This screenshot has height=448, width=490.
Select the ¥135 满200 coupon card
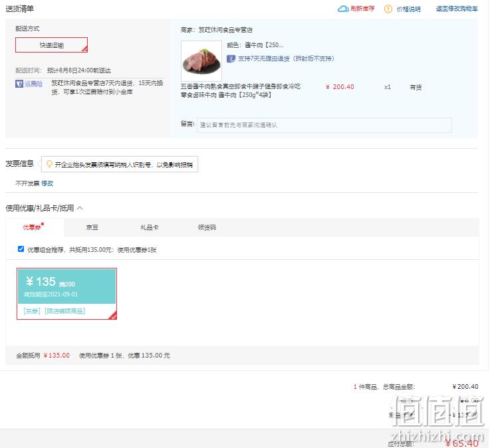click(x=67, y=294)
